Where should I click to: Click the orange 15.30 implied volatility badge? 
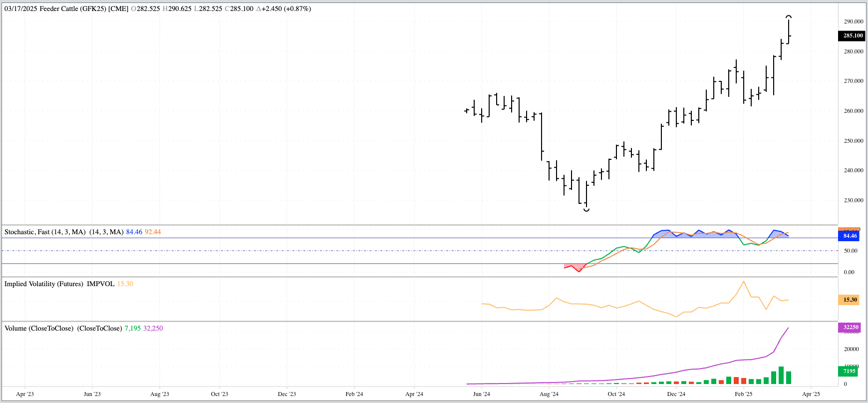pyautogui.click(x=850, y=300)
